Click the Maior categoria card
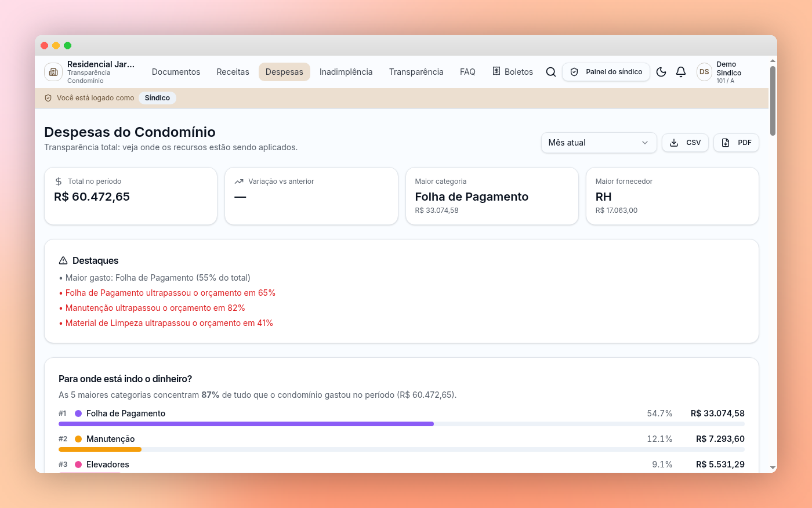The height and width of the screenshot is (508, 812). point(492,196)
